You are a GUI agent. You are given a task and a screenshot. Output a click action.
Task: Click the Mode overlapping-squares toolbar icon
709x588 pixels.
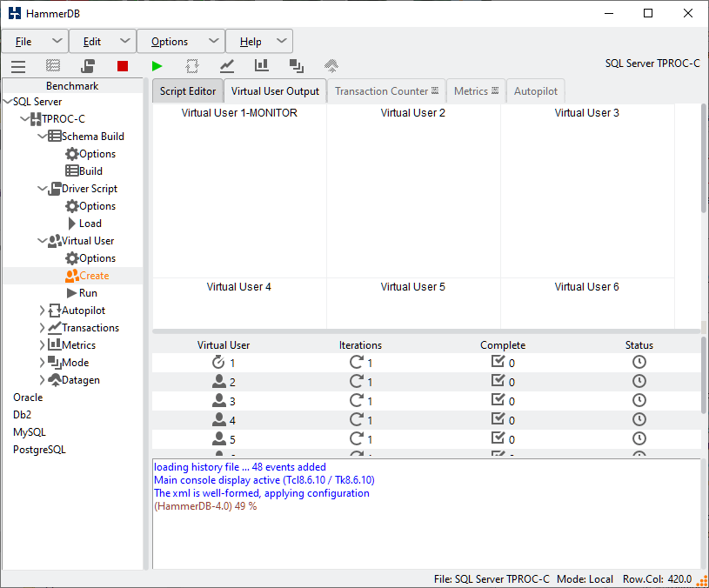[x=297, y=66]
